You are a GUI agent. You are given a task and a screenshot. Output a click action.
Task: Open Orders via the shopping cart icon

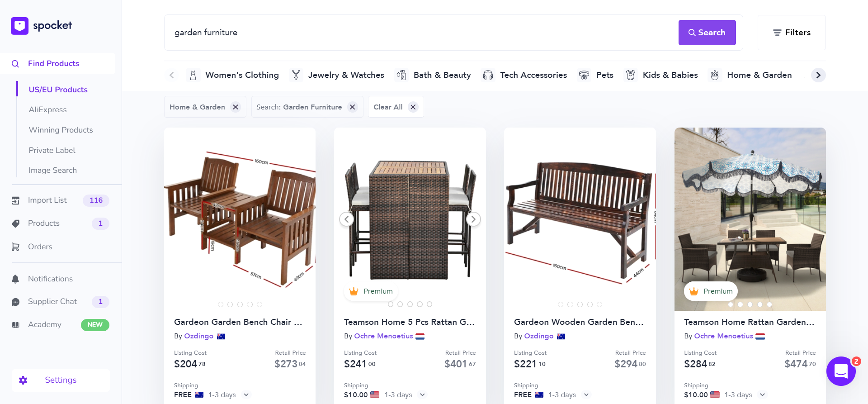coord(15,247)
